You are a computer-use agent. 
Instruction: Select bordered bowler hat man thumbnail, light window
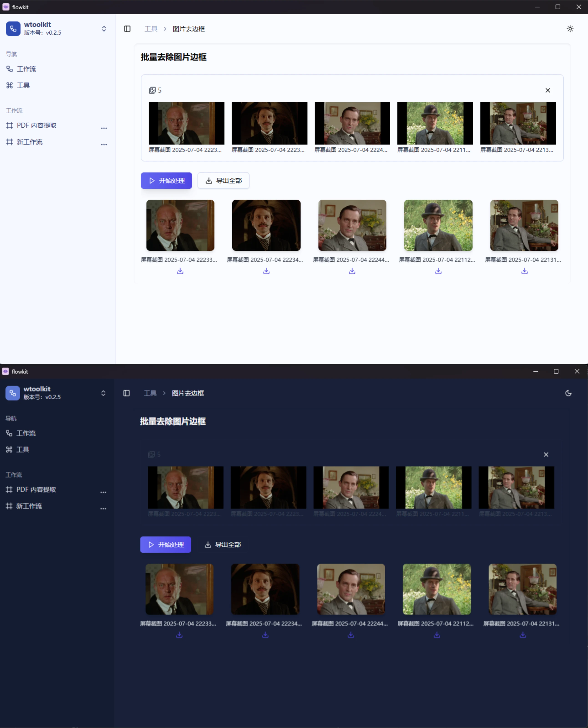coord(435,123)
